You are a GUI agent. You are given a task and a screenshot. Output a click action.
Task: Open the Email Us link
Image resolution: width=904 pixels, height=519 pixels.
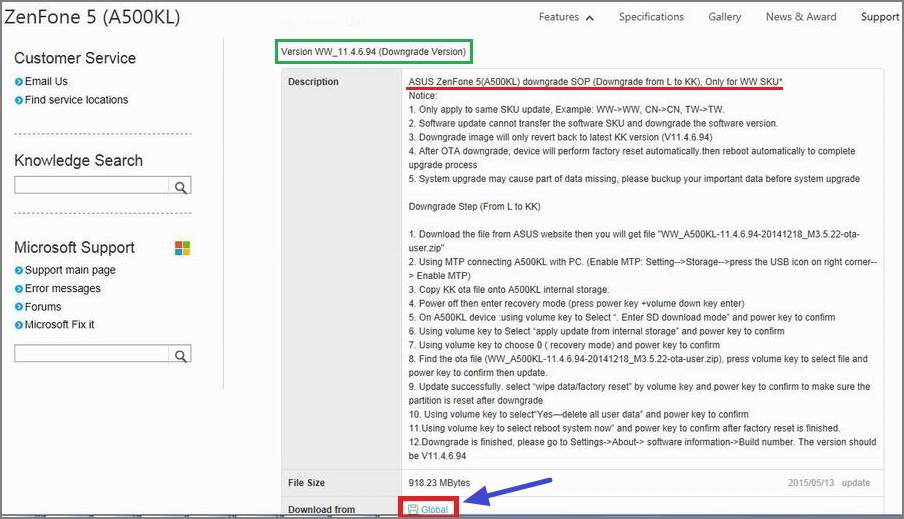point(46,81)
